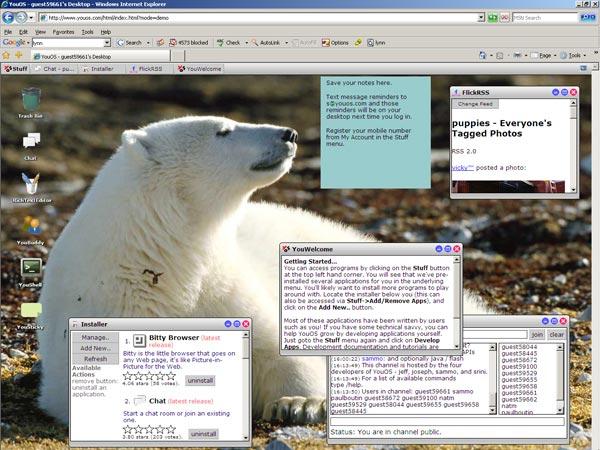This screenshot has height=450, width=600.
Task: Click the Bitty Browser app icon in Installer
Action: (x=141, y=341)
